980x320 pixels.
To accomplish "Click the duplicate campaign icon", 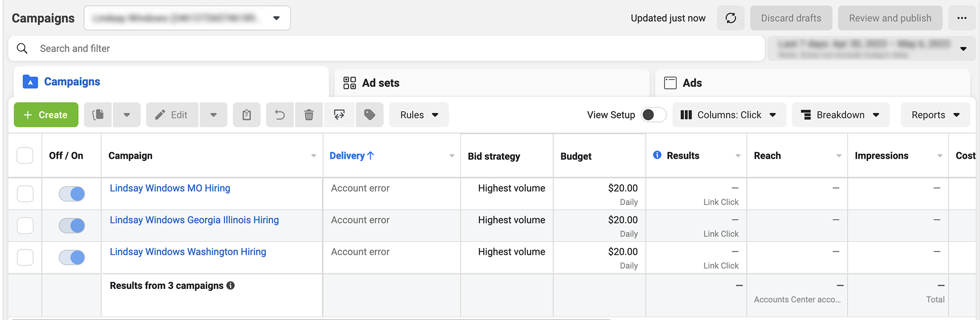I will click(x=98, y=115).
